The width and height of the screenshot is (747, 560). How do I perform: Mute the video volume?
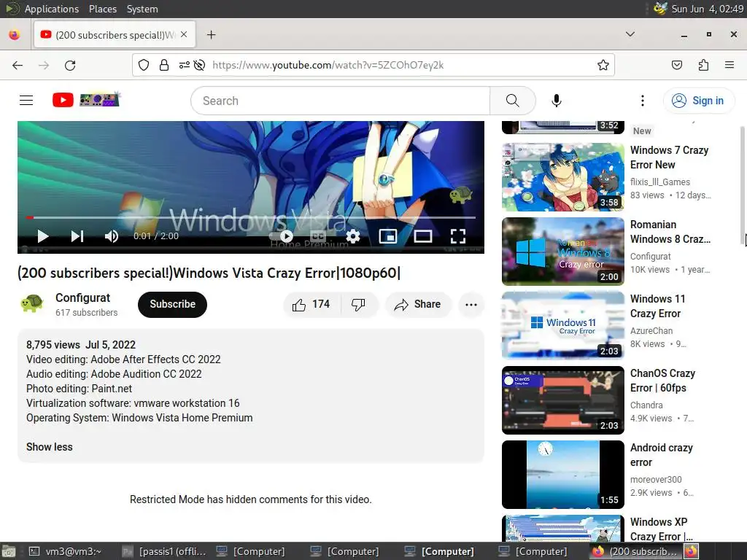112,236
